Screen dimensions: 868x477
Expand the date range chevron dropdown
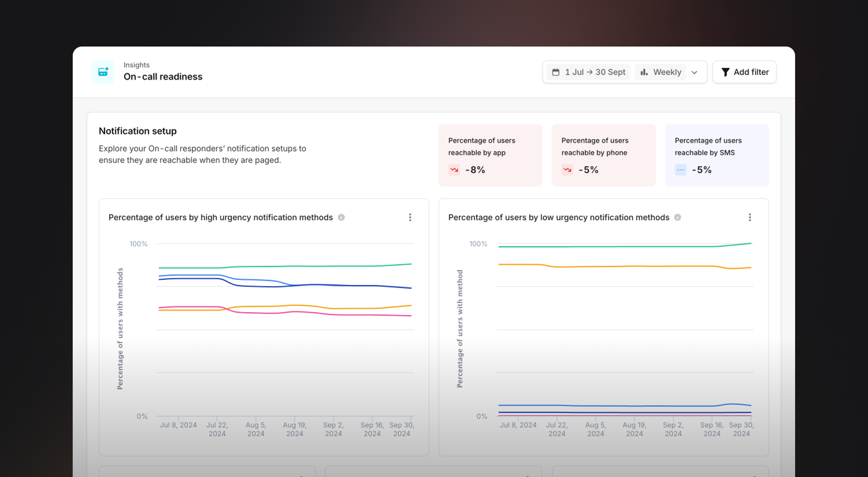point(694,72)
